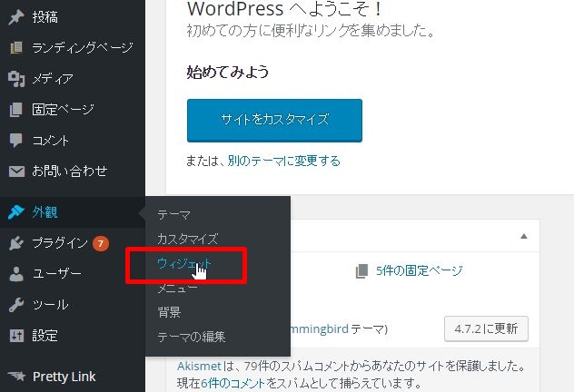The image size is (574, 392).
Task: Select メニュー in the 外観 submenu
Action: click(177, 289)
